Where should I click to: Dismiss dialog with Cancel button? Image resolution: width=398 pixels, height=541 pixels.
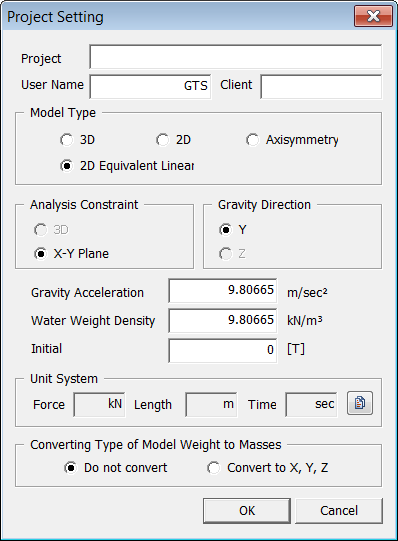(339, 511)
